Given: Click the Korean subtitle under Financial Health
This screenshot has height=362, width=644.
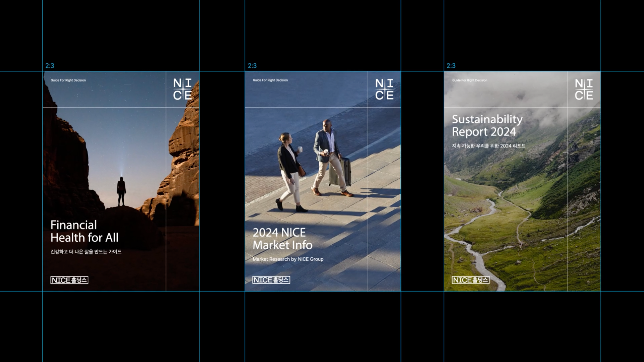Looking at the screenshot, I should pos(86,252).
